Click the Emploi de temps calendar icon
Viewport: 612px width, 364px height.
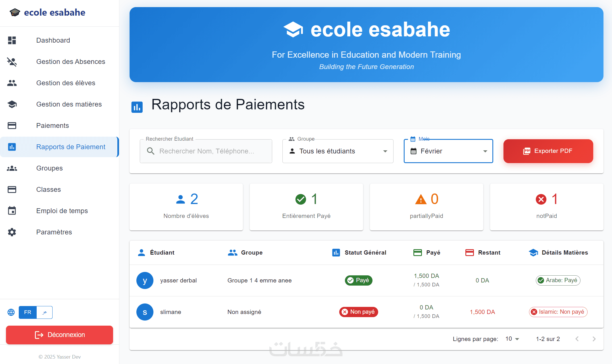12,211
